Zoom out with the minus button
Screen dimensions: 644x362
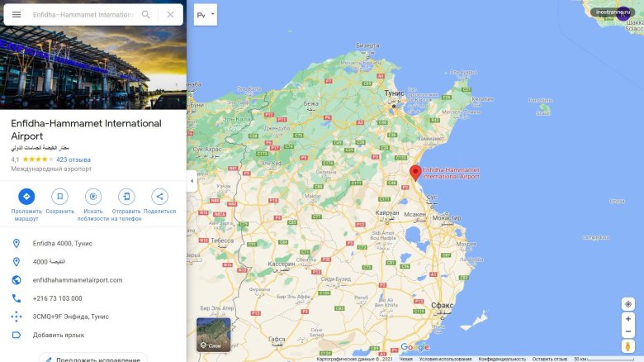coord(628,331)
